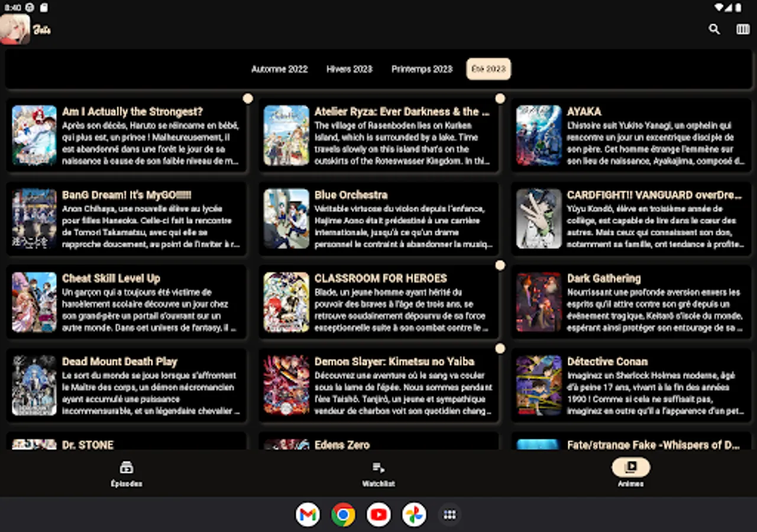
Task: Open Dead Mount Death Play cover thumbnail
Action: click(x=34, y=385)
